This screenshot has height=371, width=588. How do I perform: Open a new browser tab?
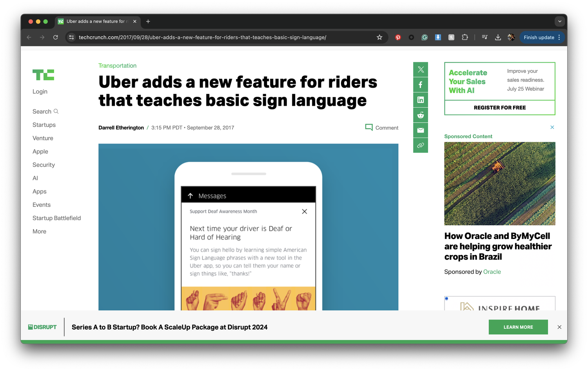coord(148,22)
